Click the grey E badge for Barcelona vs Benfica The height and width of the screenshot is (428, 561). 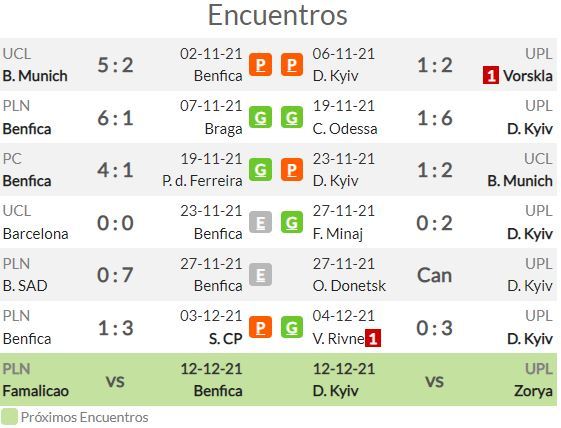(x=260, y=222)
